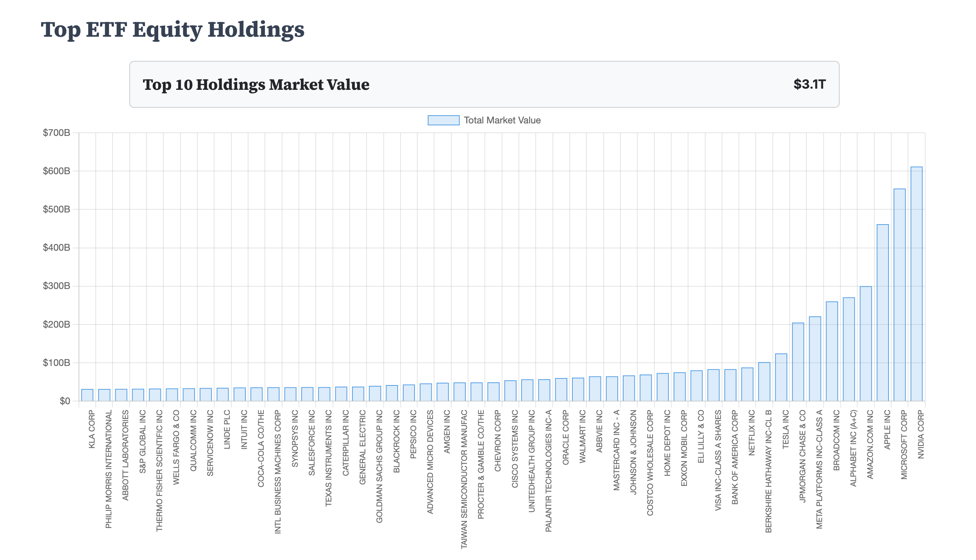Select the ELI LILLY & CO bar
Viewport: 976px width, 560px height.
tap(696, 386)
